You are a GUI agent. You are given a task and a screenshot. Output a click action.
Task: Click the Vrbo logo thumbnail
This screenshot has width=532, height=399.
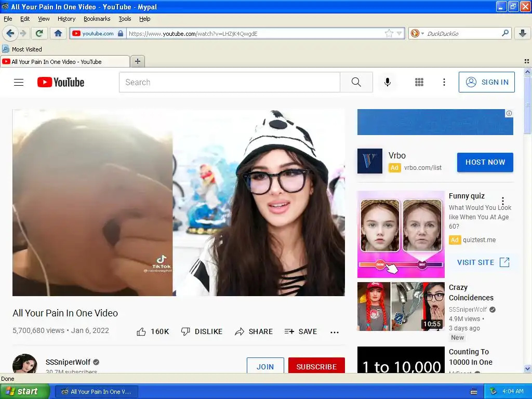pyautogui.click(x=370, y=161)
